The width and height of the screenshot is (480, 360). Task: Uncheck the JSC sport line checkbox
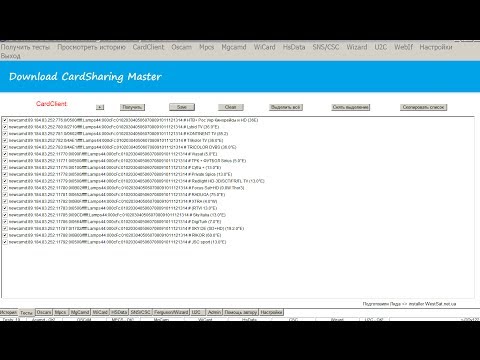5,242
